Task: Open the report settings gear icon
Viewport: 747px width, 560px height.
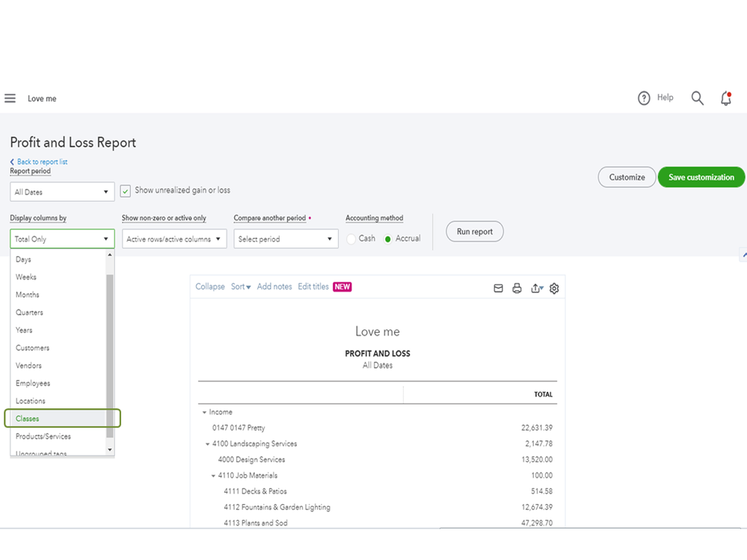Action: pyautogui.click(x=554, y=288)
